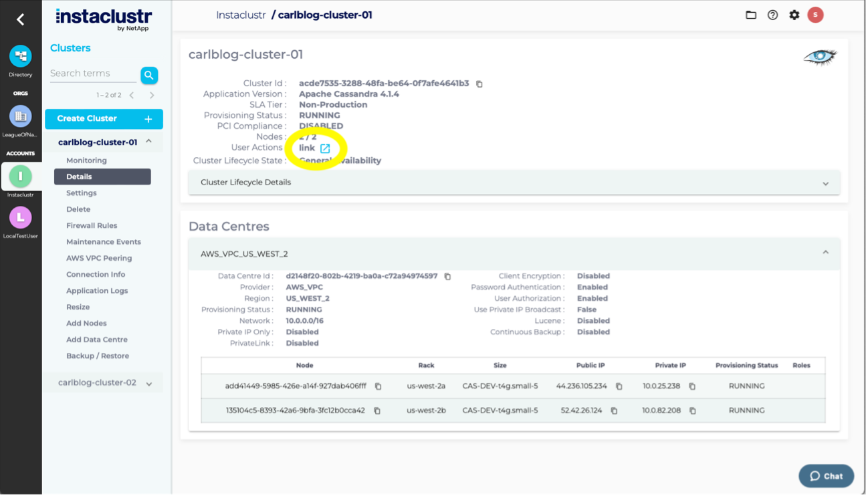
Task: Switch to the LocalTestUser account avatar
Action: point(20,217)
